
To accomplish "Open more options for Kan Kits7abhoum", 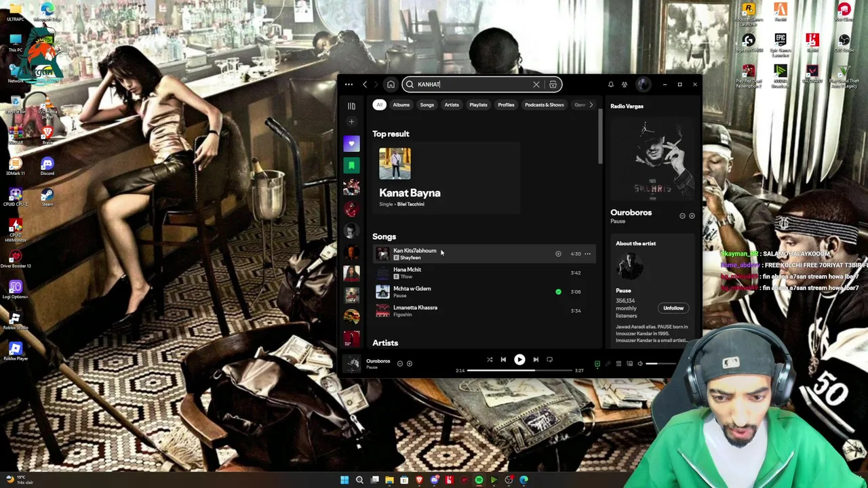I will click(x=587, y=254).
